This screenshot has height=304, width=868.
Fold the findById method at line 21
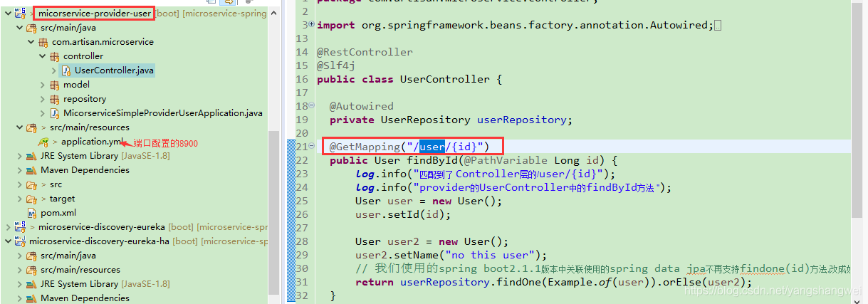click(x=312, y=147)
